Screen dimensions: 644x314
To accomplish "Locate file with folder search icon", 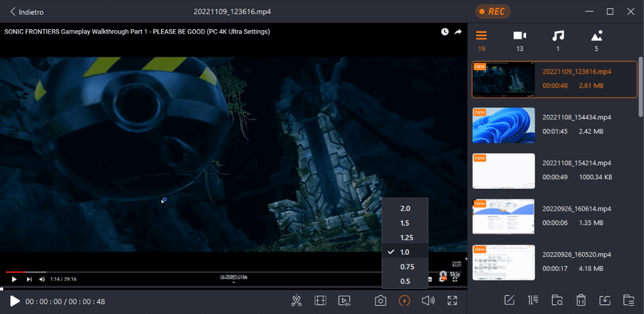I will pos(557,300).
